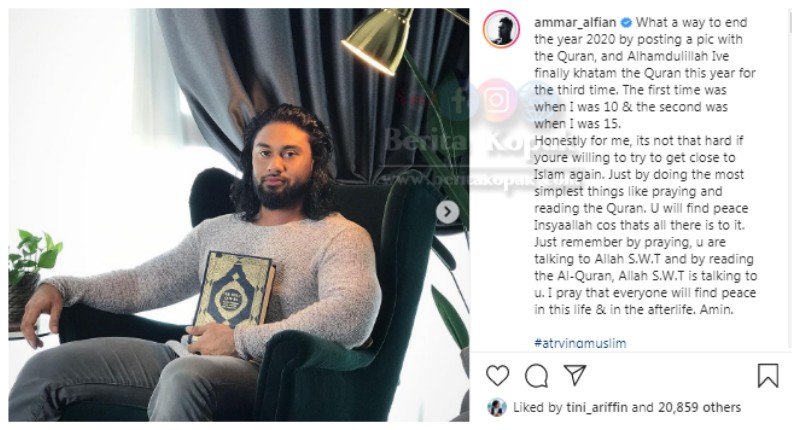Open the ammar_alfian profile picture
The image size is (800, 430).
[502, 30]
